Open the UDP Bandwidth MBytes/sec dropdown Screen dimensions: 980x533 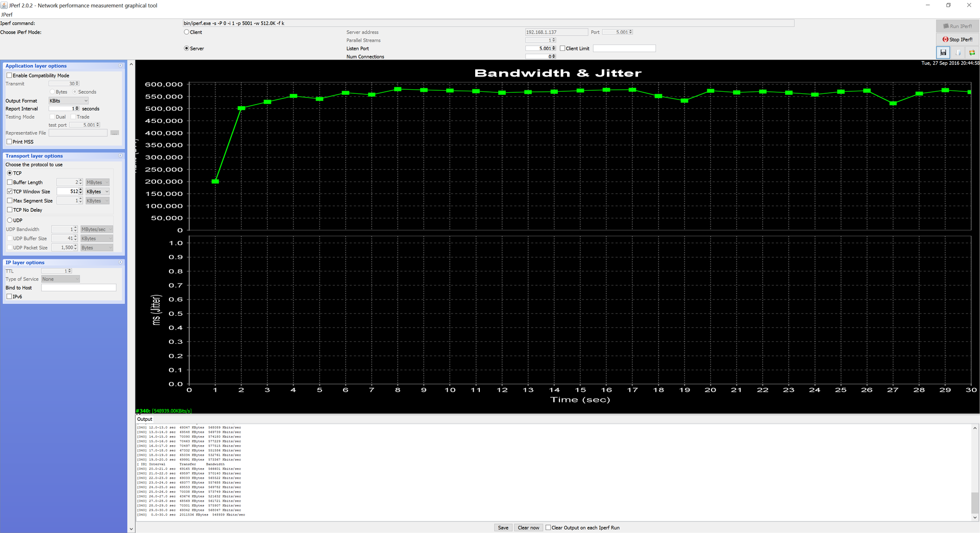point(97,230)
